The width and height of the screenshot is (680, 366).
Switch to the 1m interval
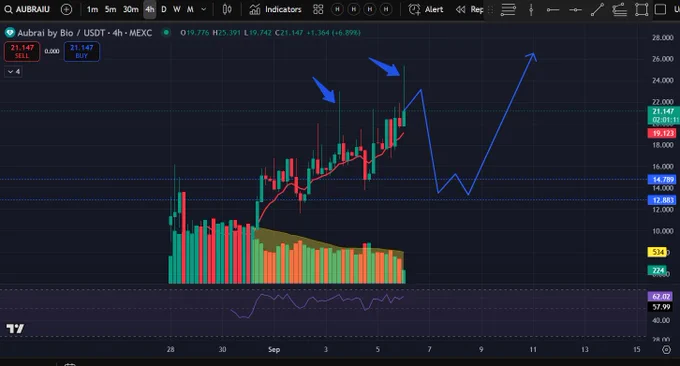tap(92, 9)
